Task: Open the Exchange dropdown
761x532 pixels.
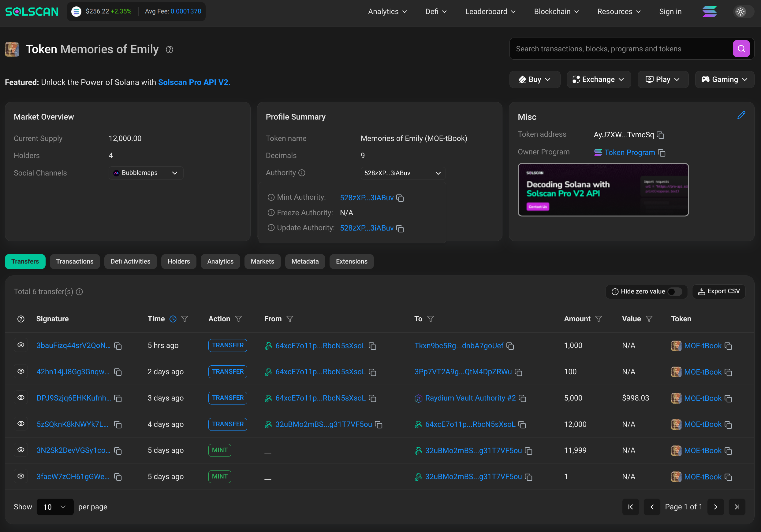Action: (x=599, y=79)
